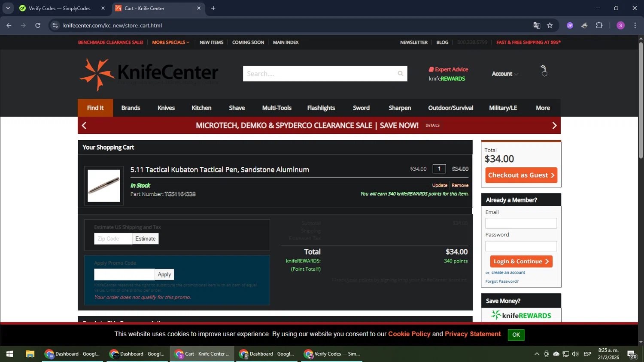Open Expert Advice link

point(448,69)
